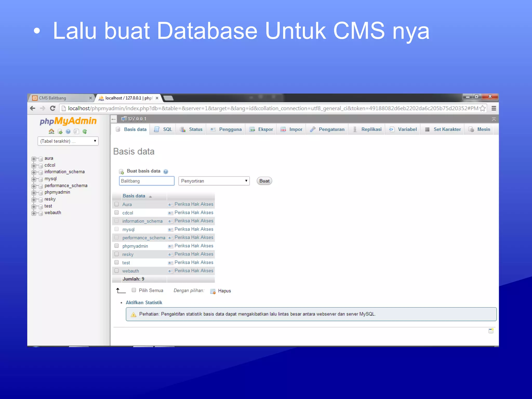532x399 pixels.
Task: Click the privileges icon in the mysql row
Action: click(170, 230)
